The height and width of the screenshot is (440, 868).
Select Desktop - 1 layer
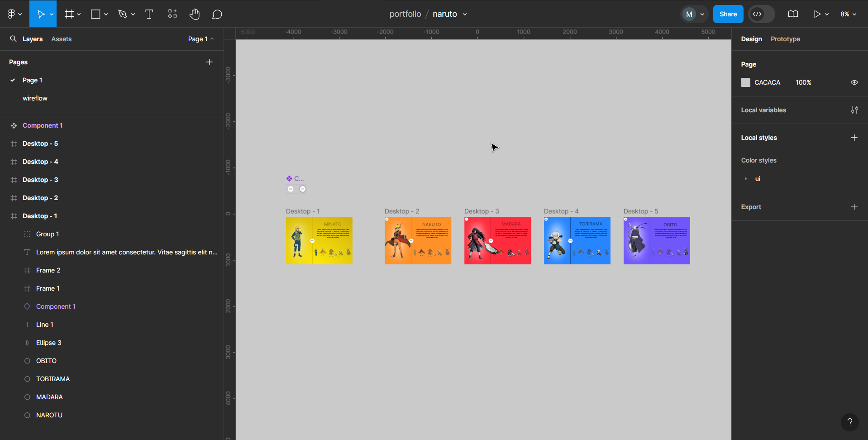point(112,216)
